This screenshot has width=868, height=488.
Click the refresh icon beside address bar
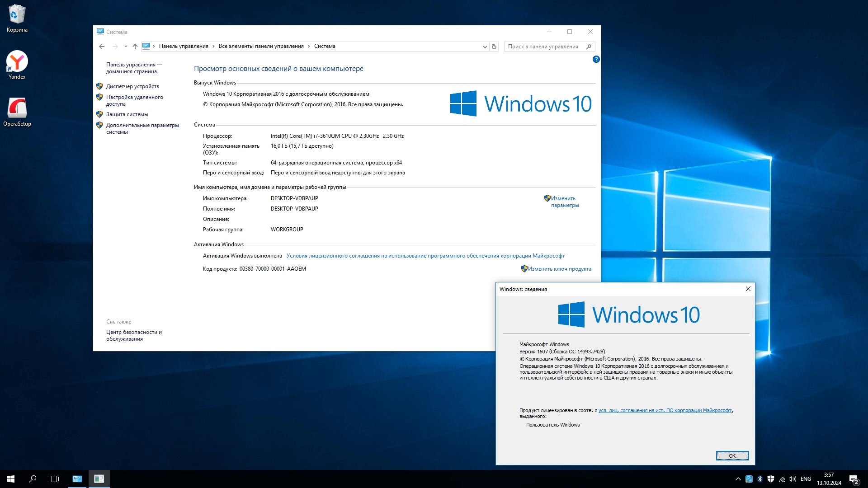coord(494,47)
